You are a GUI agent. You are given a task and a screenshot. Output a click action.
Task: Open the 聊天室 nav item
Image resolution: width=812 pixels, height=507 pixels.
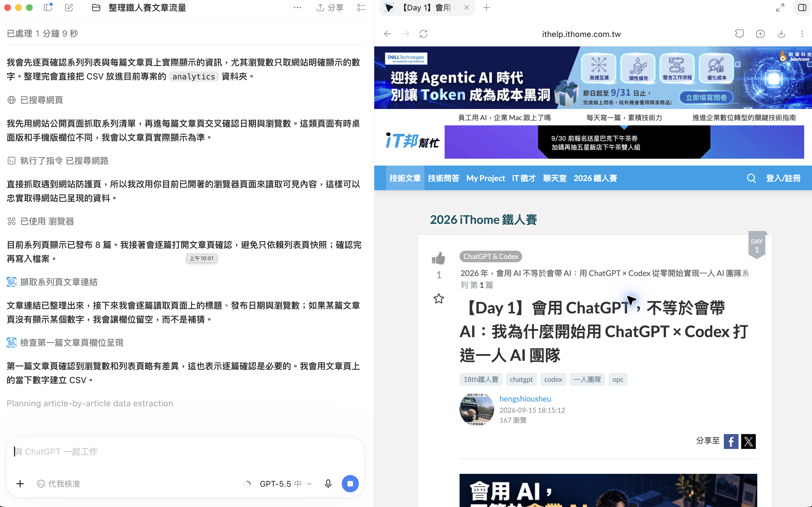[555, 178]
